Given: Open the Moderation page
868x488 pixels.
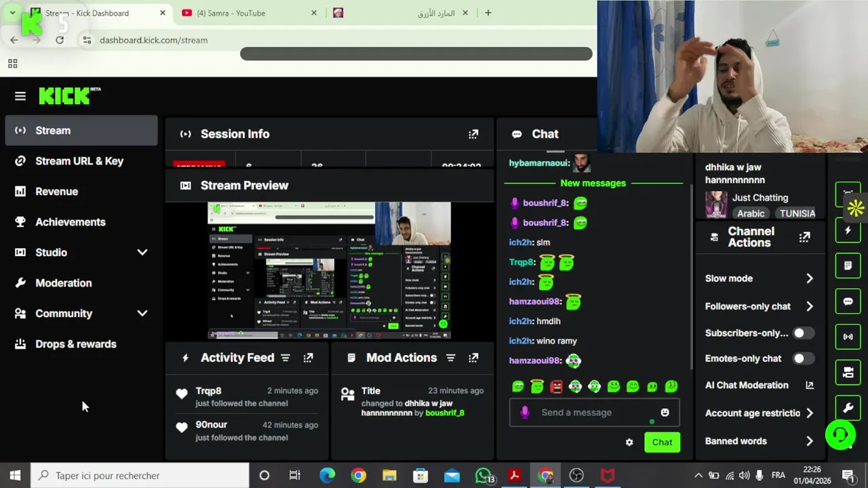Looking at the screenshot, I should [x=81, y=283].
